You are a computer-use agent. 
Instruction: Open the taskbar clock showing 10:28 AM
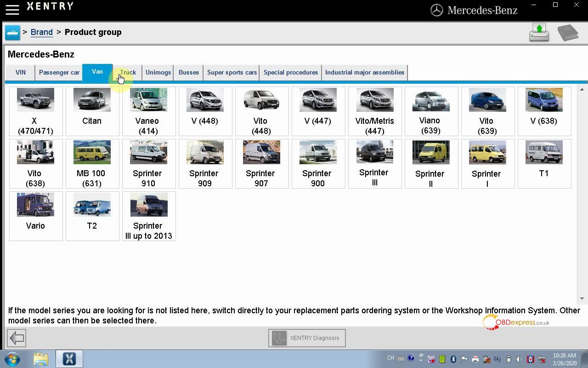point(565,359)
